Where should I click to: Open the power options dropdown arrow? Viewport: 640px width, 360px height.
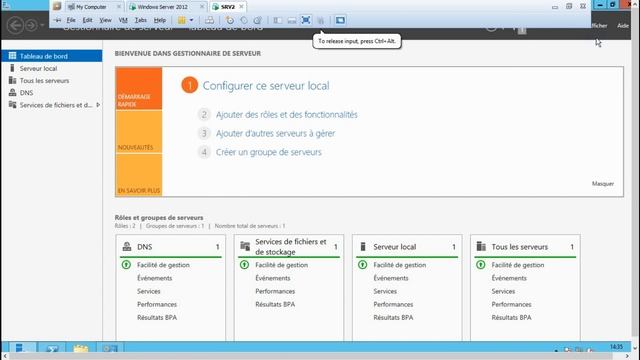click(x=191, y=20)
